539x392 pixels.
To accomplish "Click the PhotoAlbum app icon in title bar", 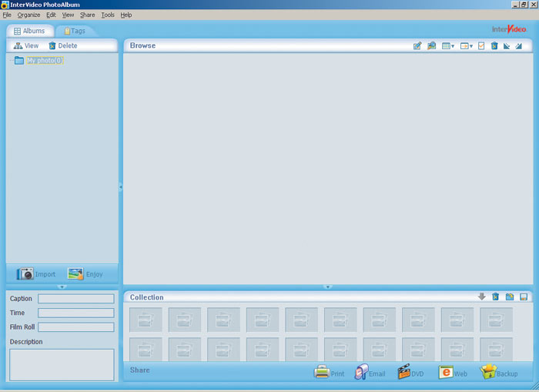I will tap(5, 5).
